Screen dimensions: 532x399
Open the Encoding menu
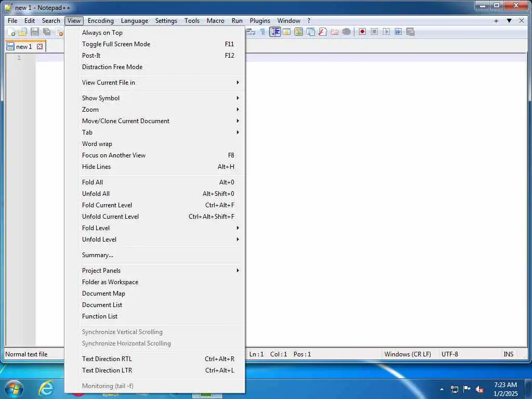(101, 21)
